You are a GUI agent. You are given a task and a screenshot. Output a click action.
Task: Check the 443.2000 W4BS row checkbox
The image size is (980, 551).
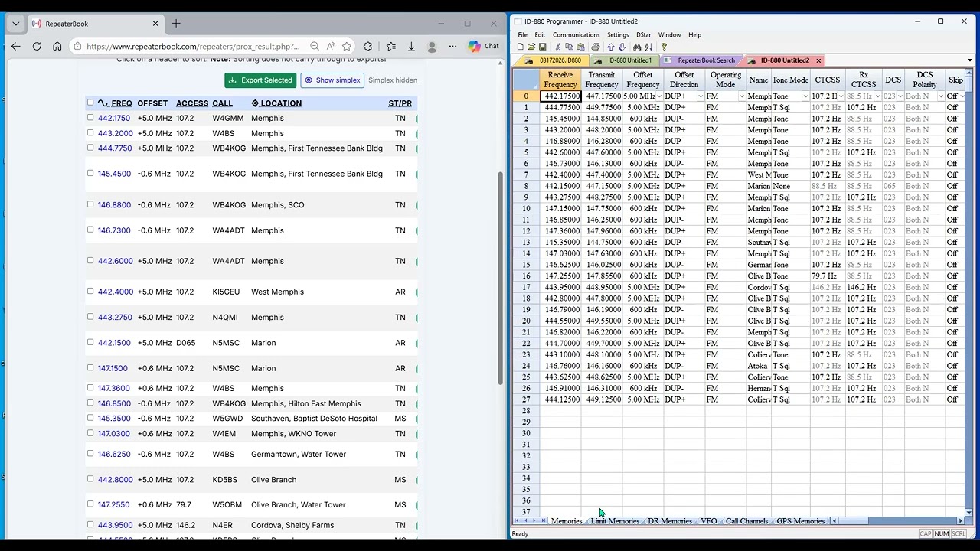(90, 133)
